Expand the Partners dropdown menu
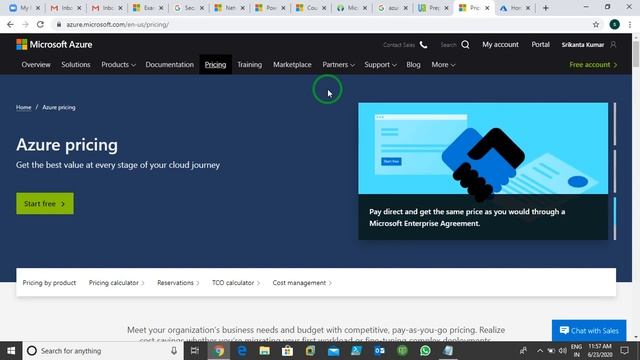This screenshot has height=360, width=640. click(x=338, y=64)
